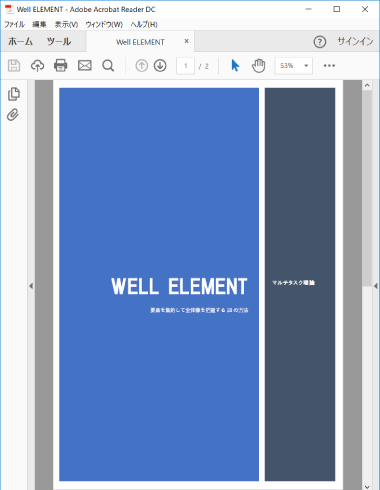Open the help question mark icon
Image resolution: width=380 pixels, height=490 pixels.
pos(320,42)
